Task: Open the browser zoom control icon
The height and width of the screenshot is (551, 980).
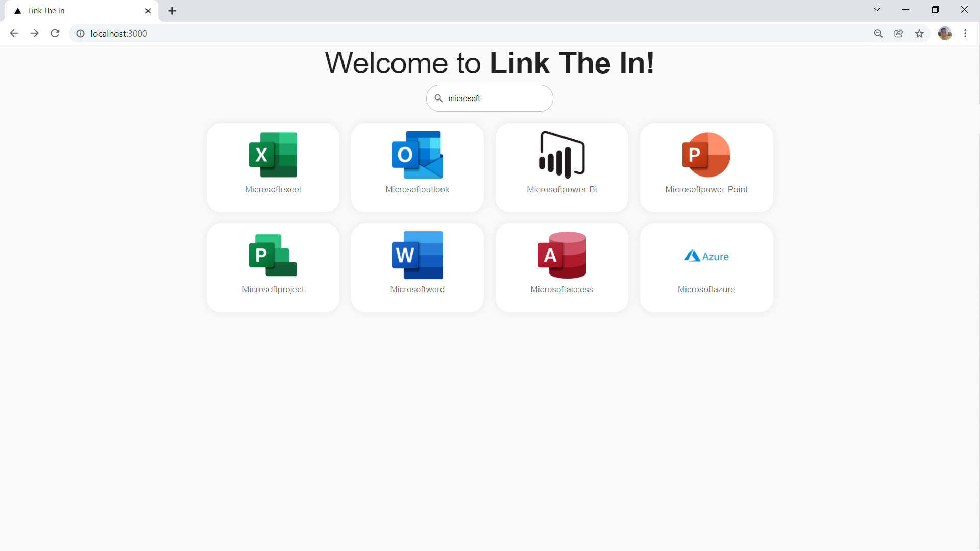Action: [x=878, y=33]
